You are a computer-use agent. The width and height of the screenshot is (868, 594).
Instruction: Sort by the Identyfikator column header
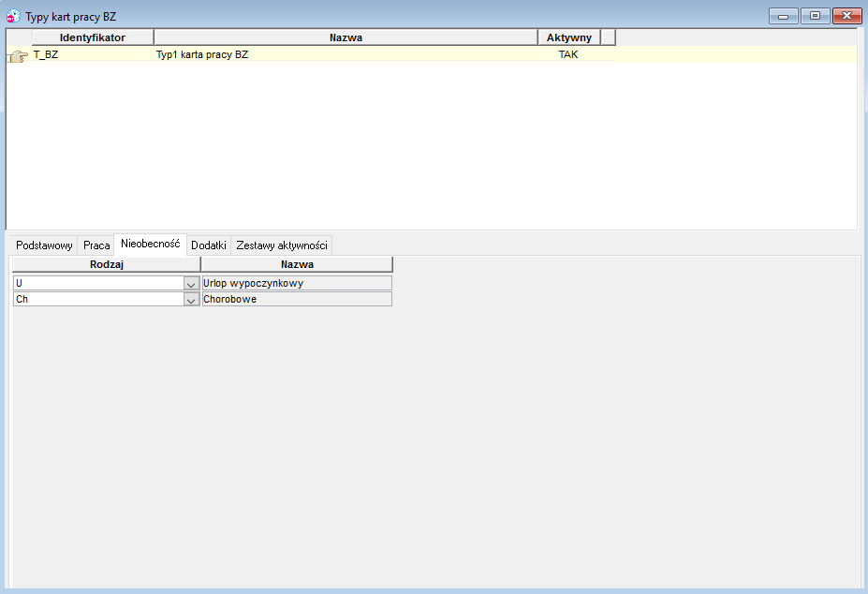click(x=93, y=37)
